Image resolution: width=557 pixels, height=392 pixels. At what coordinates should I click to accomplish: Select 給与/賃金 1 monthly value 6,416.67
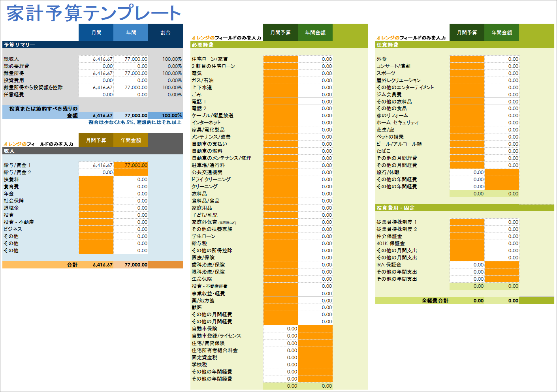96,165
